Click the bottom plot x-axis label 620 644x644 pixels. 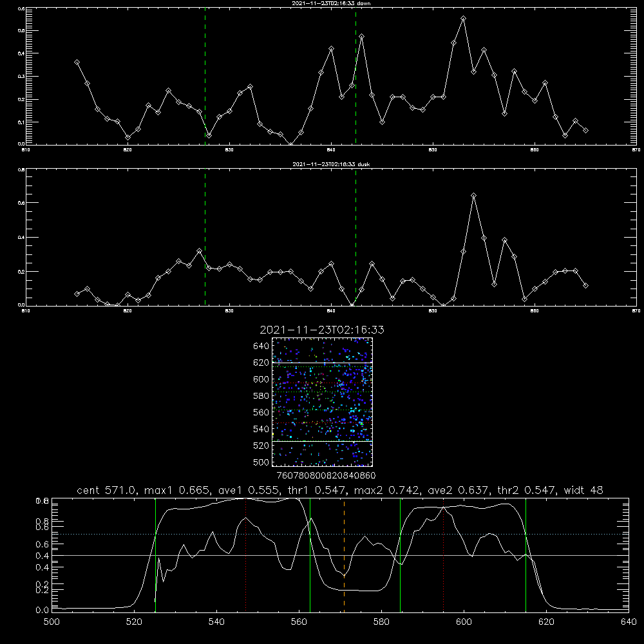tap(546, 622)
